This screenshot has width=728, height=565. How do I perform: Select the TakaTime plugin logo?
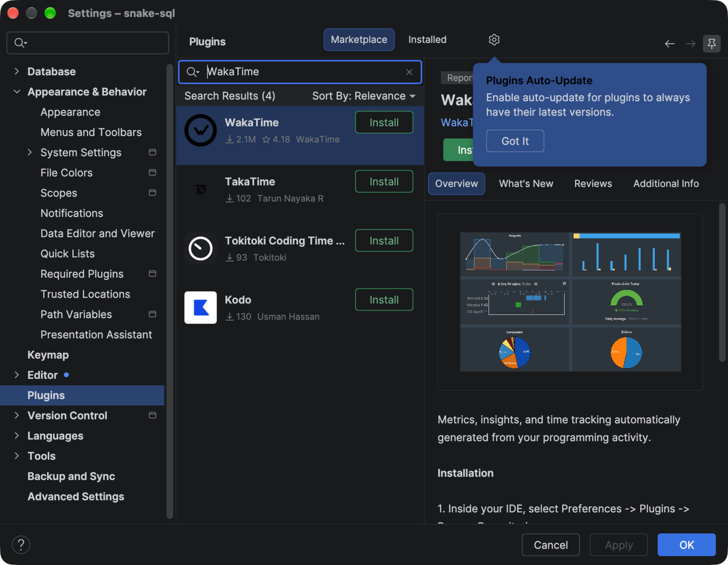[201, 189]
